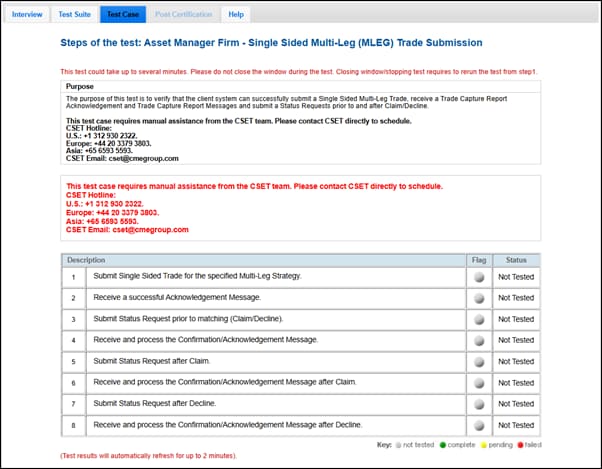Click the Not Tested status for step 1

pos(516,277)
